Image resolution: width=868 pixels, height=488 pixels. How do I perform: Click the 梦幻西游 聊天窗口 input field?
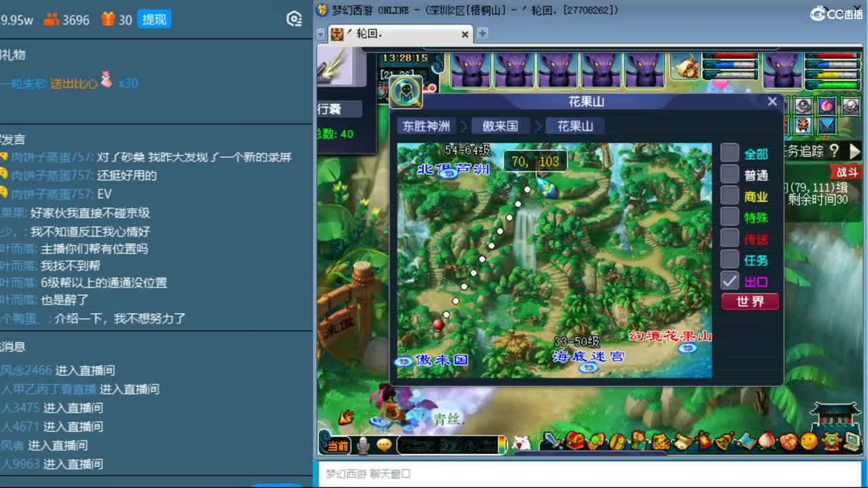(590, 474)
